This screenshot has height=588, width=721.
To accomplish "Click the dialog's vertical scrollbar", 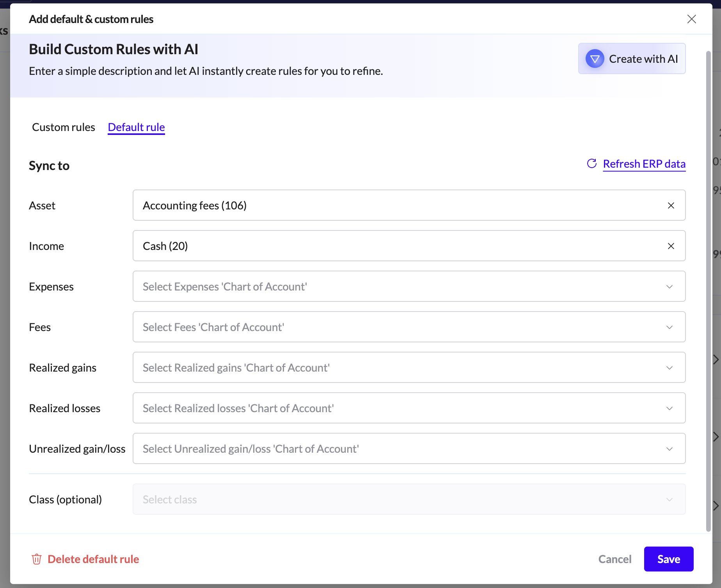I will tap(709, 290).
